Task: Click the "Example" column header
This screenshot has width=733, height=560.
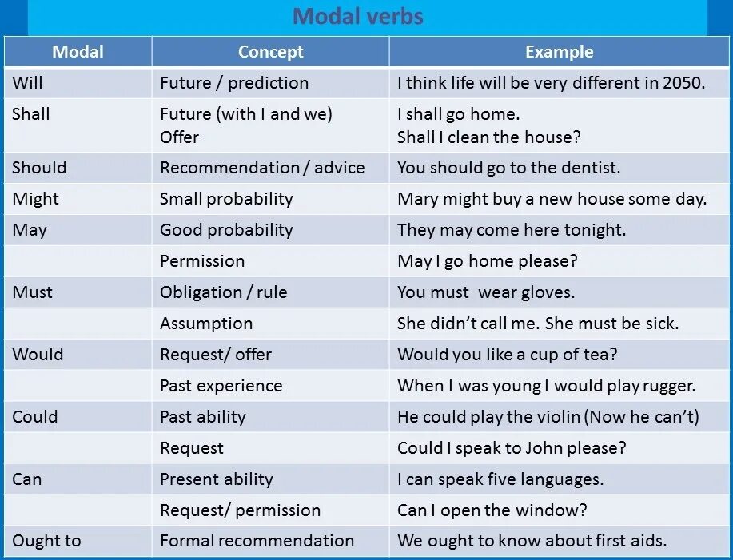Action: click(x=559, y=52)
